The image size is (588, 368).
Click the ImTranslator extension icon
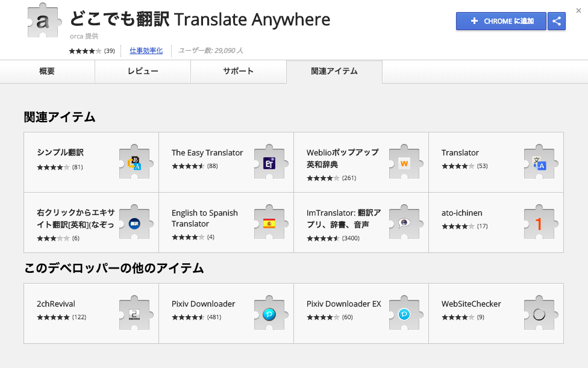[x=405, y=223]
